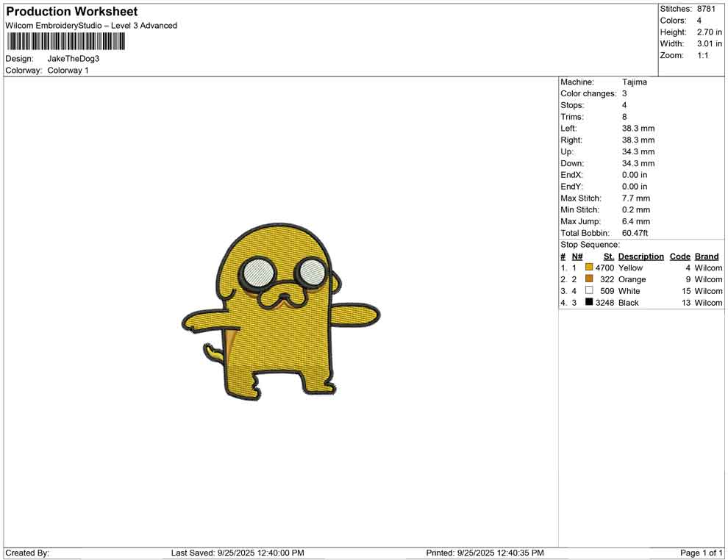The image size is (728, 560).
Task: Click the Total Bobbin value '60.47ft'
Action: [x=635, y=233]
